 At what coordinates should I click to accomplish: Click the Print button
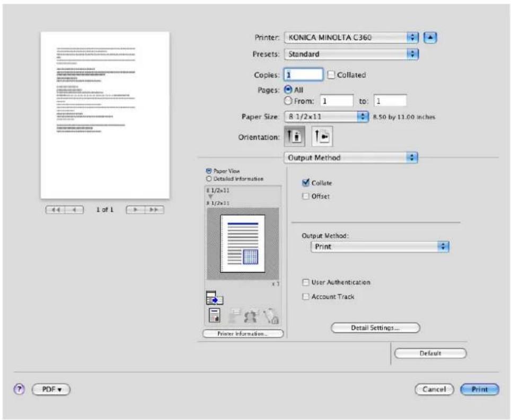tap(479, 389)
